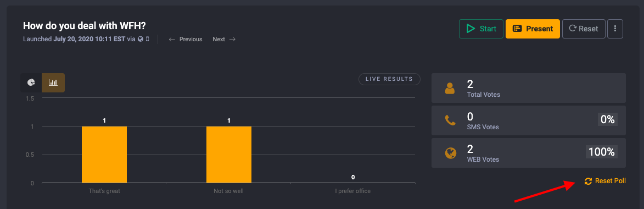Click the "Not so well" orange bar
Viewport: 644px width, 209px height.
pyautogui.click(x=229, y=155)
